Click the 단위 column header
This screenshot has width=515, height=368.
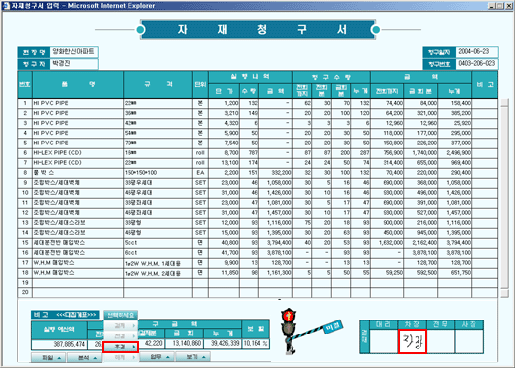pyautogui.click(x=200, y=84)
